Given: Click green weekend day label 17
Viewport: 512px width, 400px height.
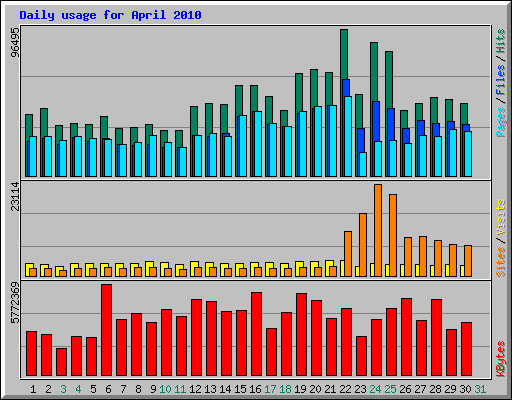Looking at the screenshot, I should point(270,389).
